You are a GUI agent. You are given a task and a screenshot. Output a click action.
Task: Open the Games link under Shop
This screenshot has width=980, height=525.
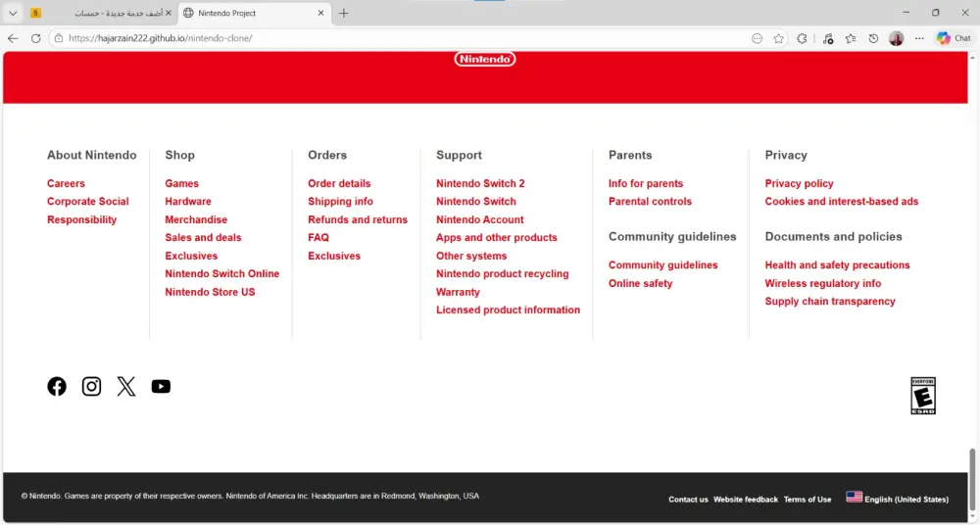182,183
